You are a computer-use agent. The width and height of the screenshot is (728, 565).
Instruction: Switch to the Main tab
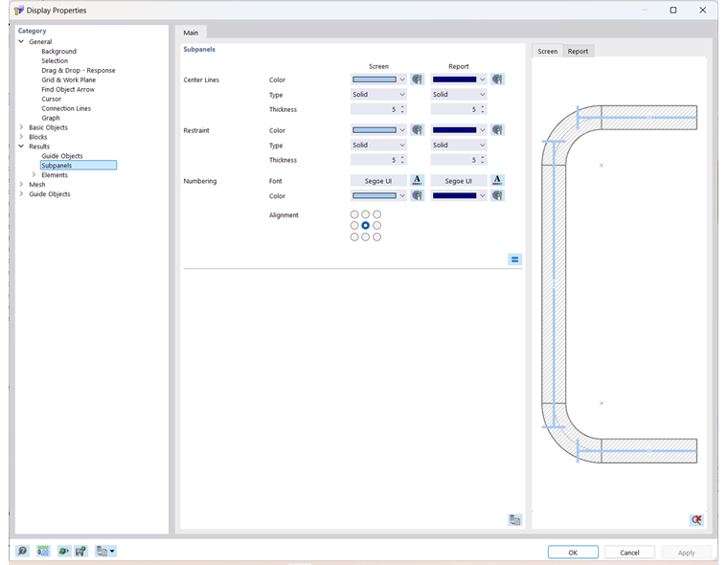(191, 33)
